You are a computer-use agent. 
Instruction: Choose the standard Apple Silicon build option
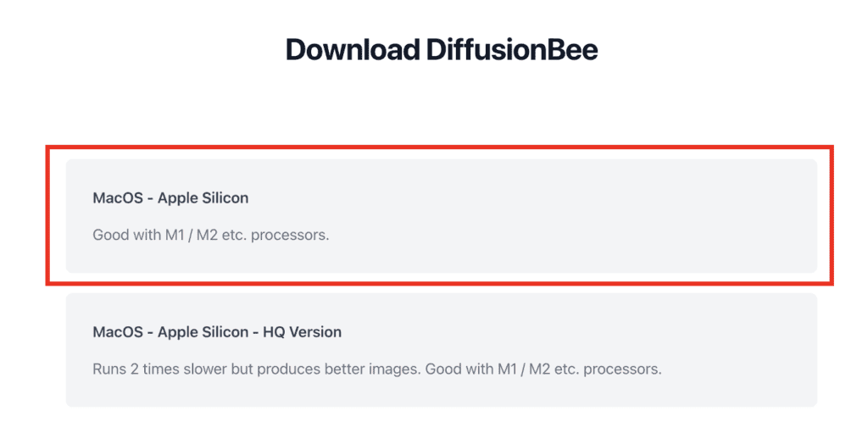click(x=441, y=216)
